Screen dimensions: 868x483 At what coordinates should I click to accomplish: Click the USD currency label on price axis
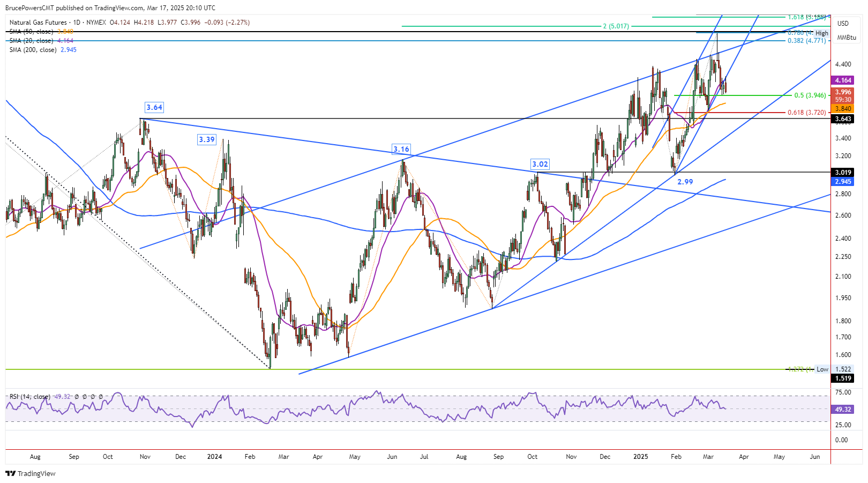point(843,24)
